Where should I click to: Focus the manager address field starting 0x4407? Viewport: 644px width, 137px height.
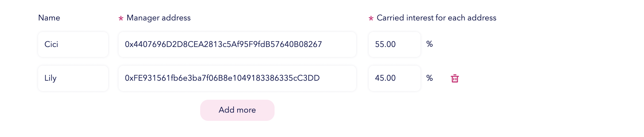237,44
